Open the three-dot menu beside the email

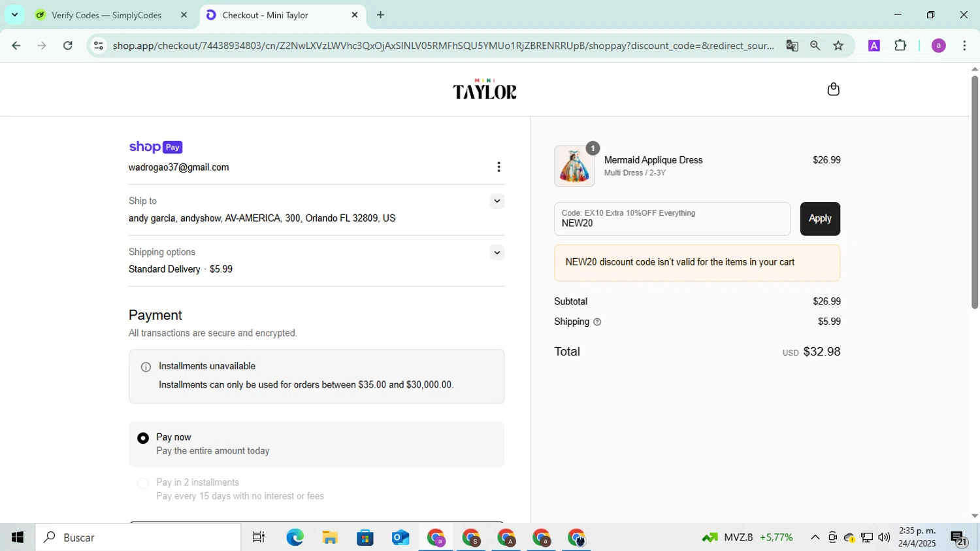(x=498, y=167)
